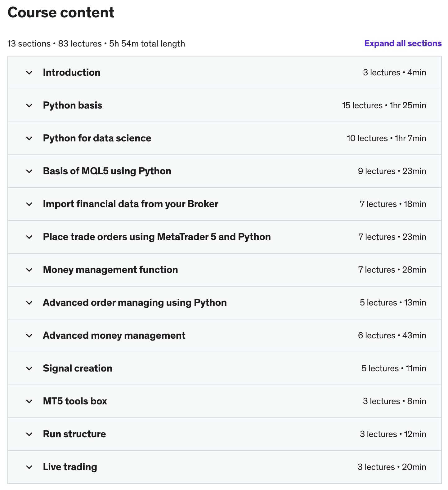Open Place trade orders using MetaTrader 5 title

tap(157, 237)
